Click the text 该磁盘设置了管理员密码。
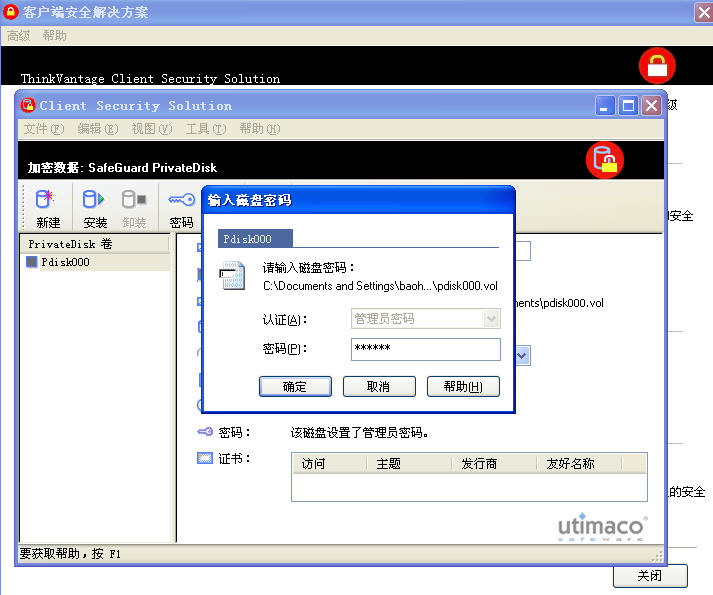 click(x=360, y=432)
